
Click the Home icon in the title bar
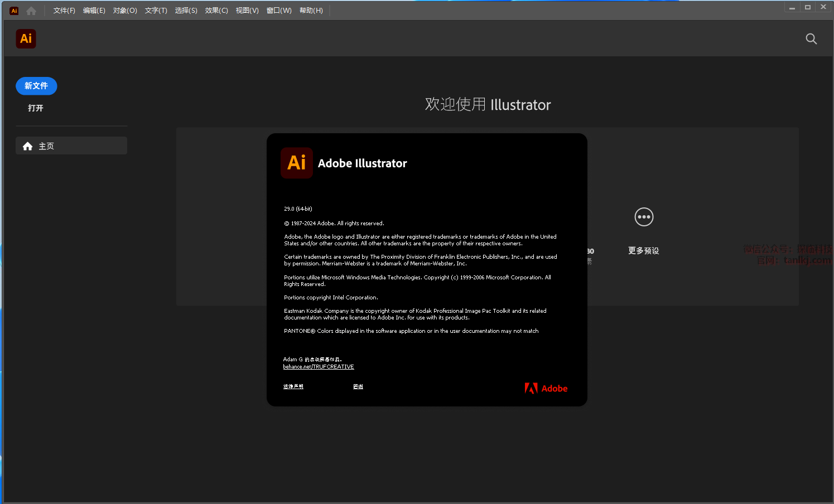(31, 11)
